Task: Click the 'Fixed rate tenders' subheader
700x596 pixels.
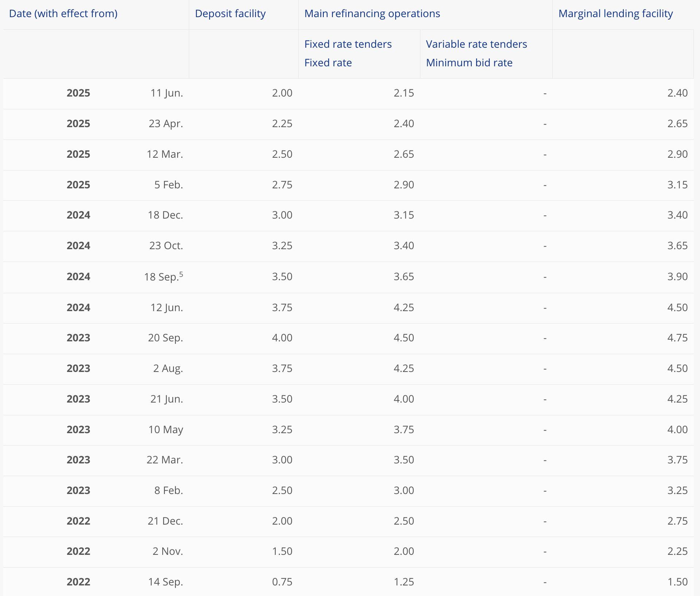Action: (x=348, y=44)
